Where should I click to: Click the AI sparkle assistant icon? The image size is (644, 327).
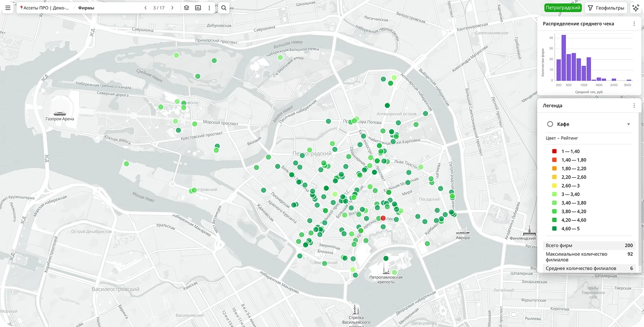635,8
